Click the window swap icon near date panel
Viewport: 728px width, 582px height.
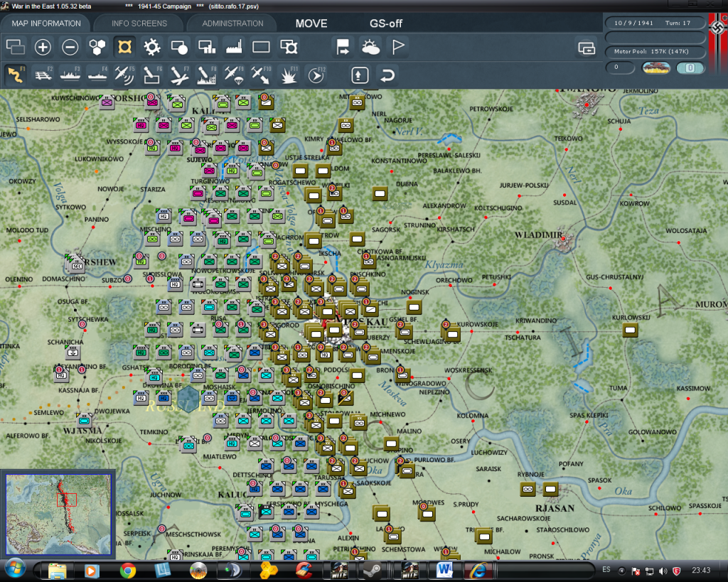587,48
